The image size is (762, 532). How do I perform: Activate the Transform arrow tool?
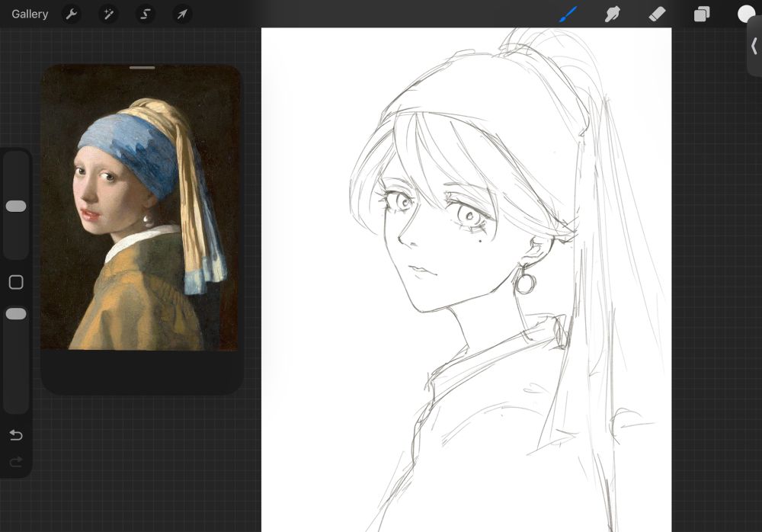[182, 14]
